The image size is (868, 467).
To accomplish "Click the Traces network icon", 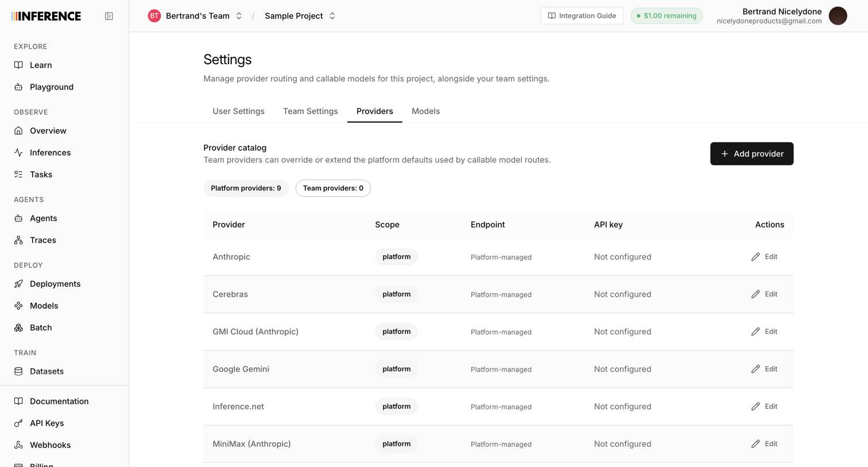I will pyautogui.click(x=18, y=240).
